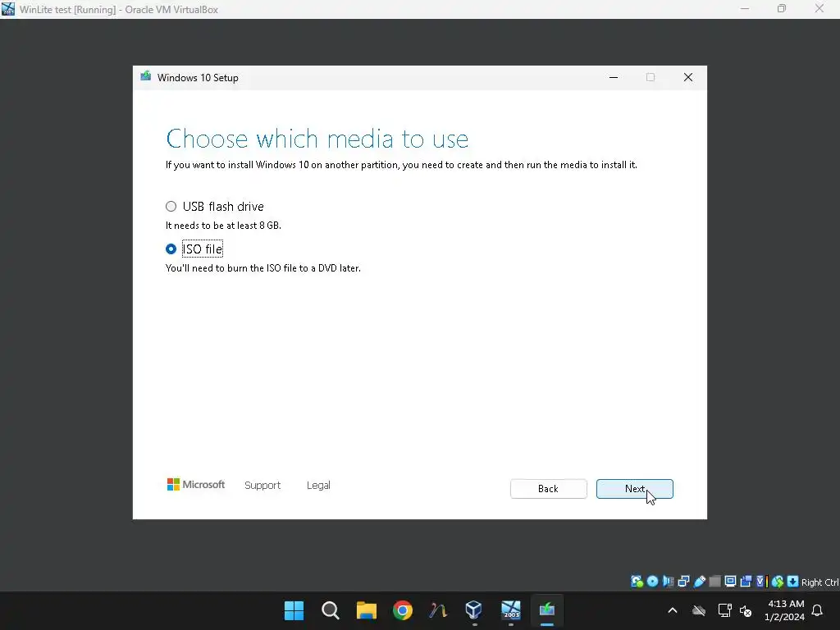840x630 pixels.
Task: Click the Right Ctrl host key label
Action: 819,582
